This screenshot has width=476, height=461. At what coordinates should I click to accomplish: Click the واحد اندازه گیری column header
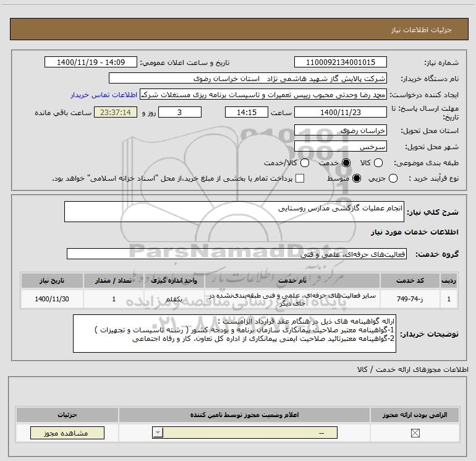(x=174, y=280)
